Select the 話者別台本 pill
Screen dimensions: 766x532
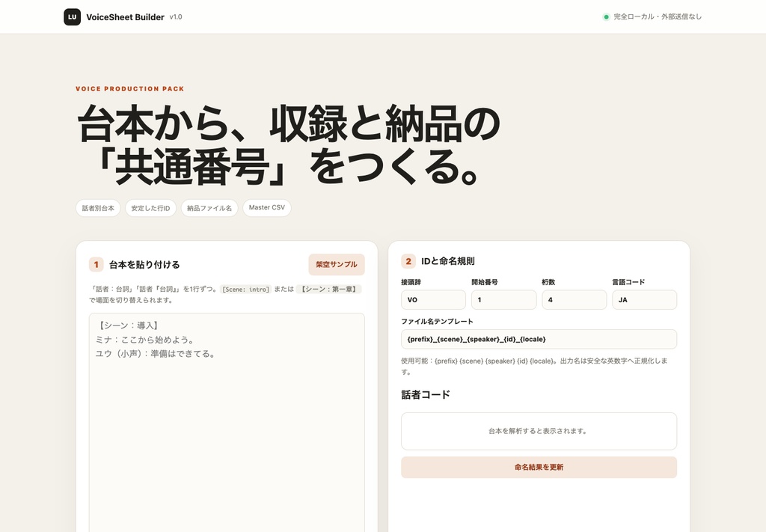98,208
